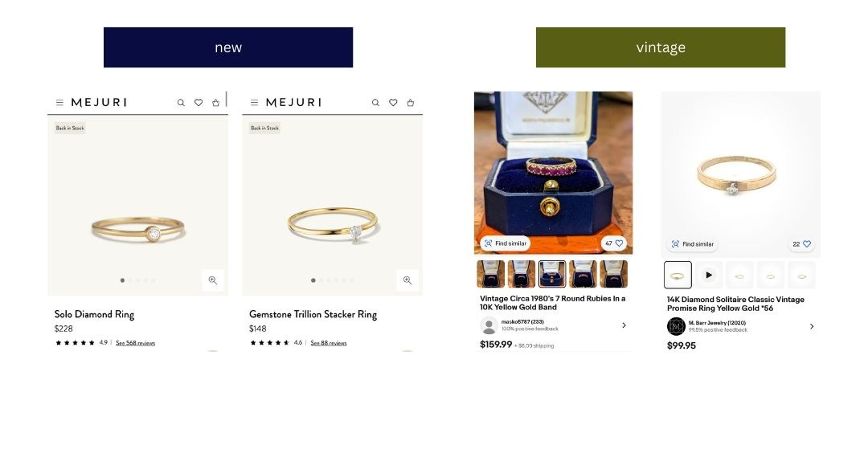Expand seller masko5787 details chevron
868x474 pixels.
point(624,325)
